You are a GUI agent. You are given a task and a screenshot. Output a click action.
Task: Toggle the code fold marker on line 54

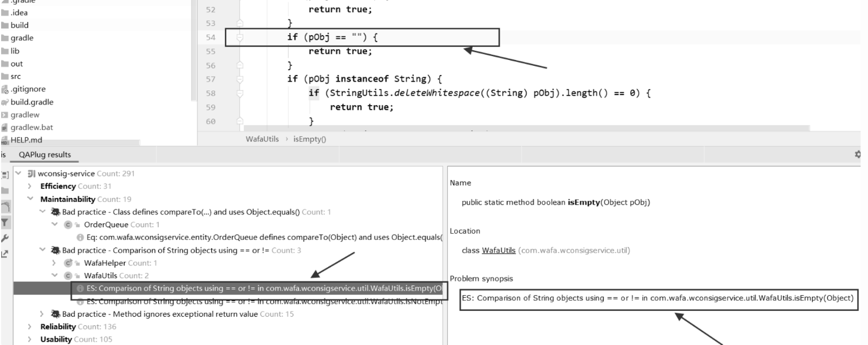[240, 37]
